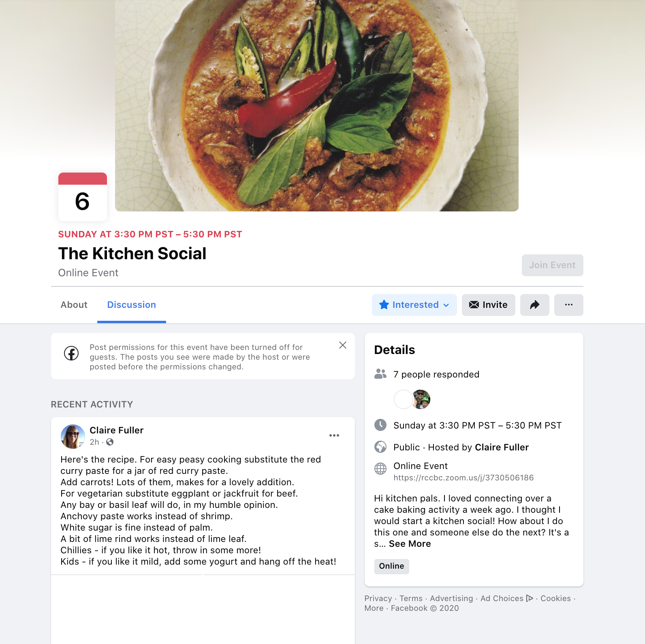
Task: Click the Online Event globe icon
Action: click(380, 469)
